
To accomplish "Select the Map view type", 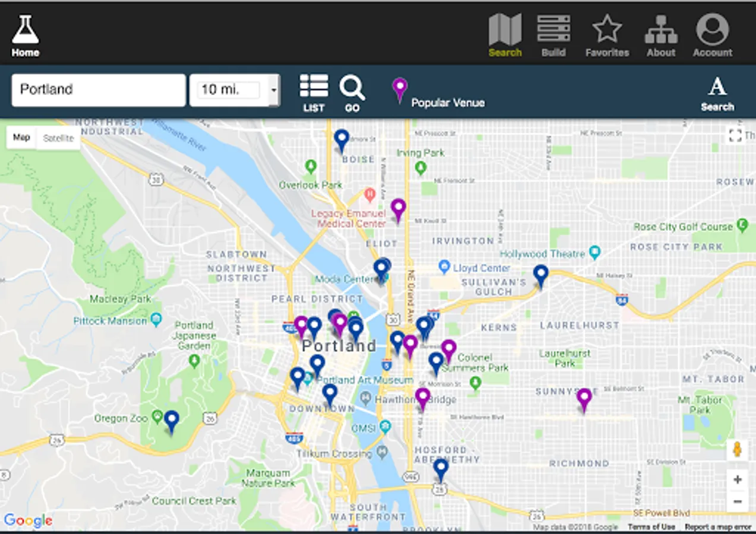I will (21, 138).
